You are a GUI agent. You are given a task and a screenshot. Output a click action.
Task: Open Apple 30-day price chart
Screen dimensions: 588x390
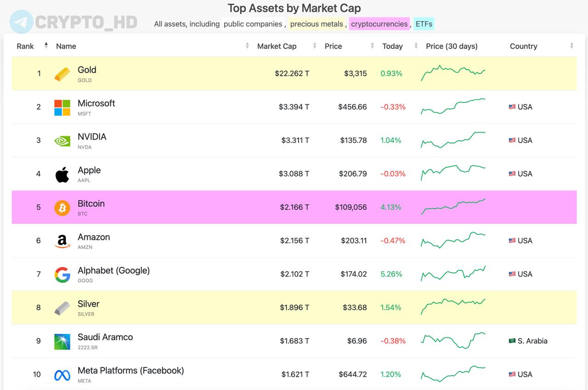[x=453, y=173]
